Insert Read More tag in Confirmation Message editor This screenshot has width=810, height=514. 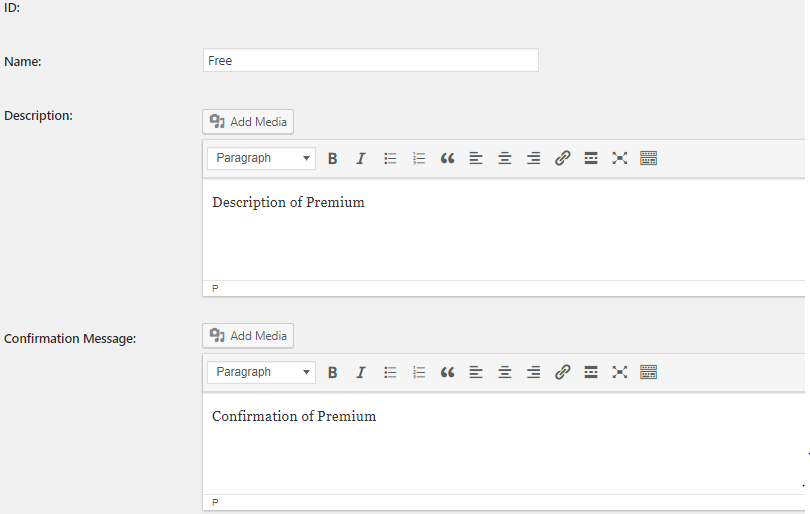(x=591, y=372)
